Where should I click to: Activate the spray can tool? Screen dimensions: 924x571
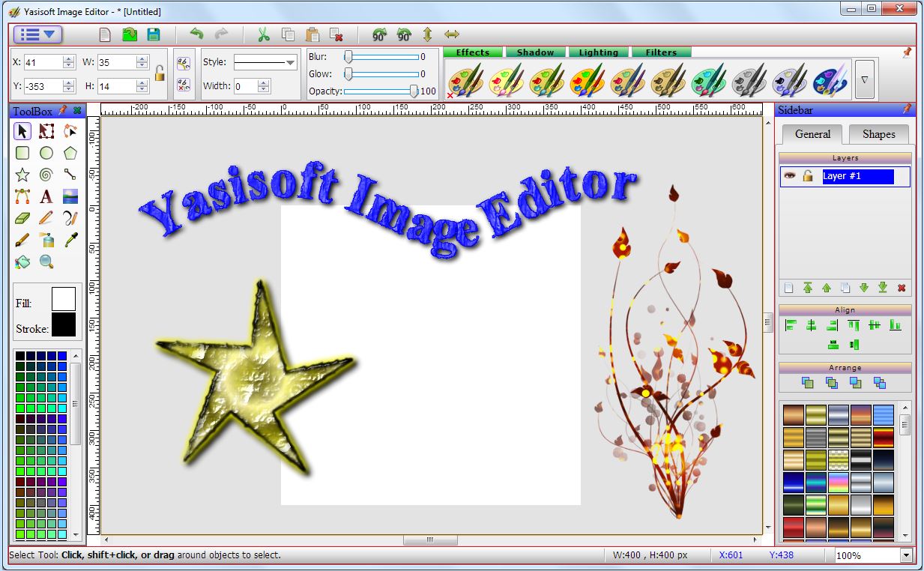point(46,240)
